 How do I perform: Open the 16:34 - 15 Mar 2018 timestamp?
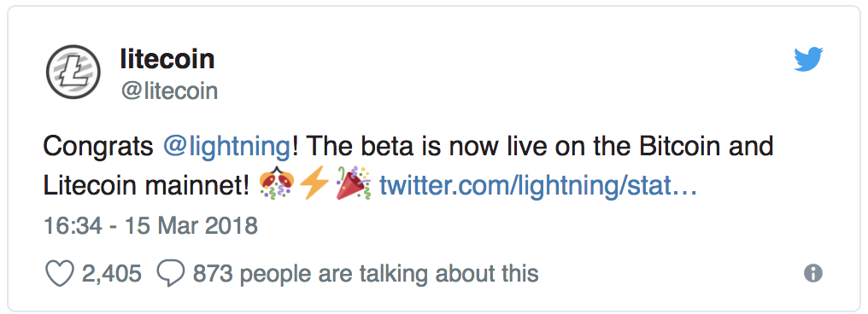150,225
